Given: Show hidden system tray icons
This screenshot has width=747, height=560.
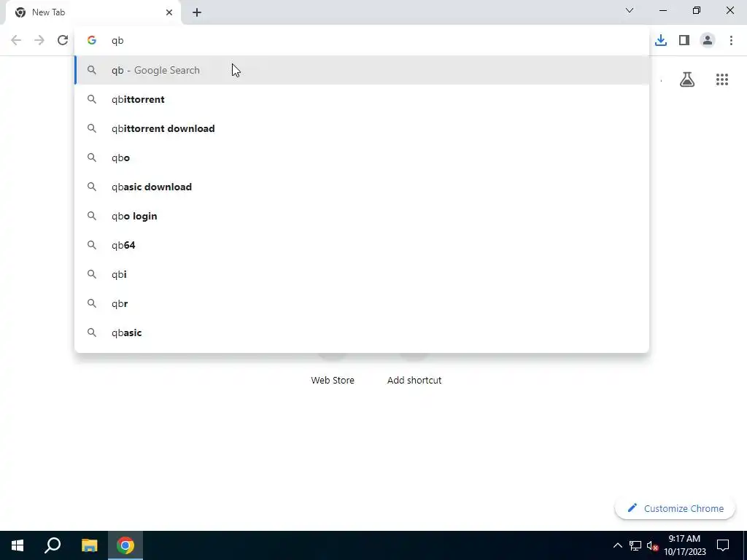Looking at the screenshot, I should [617, 545].
